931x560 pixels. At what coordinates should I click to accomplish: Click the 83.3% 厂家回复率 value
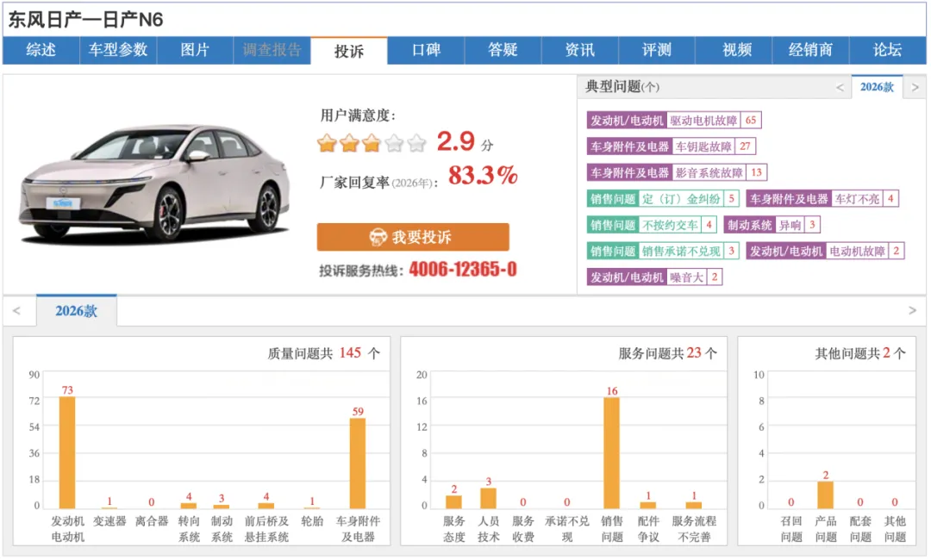pyautogui.click(x=483, y=176)
